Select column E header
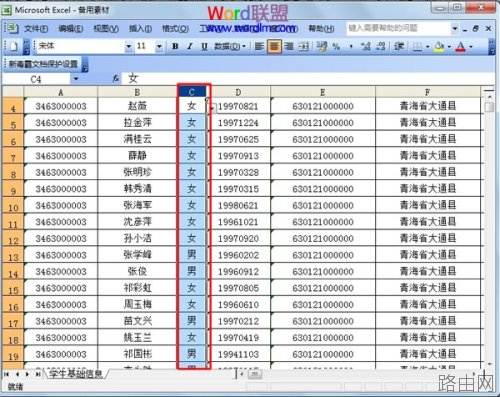The image size is (500, 397). pos(323,92)
